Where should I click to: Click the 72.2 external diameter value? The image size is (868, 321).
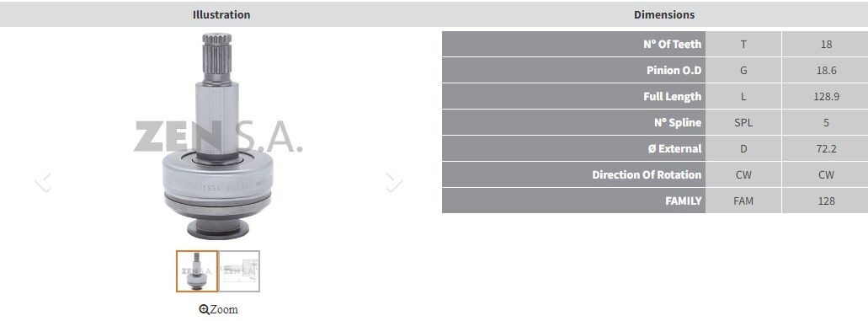point(826,148)
